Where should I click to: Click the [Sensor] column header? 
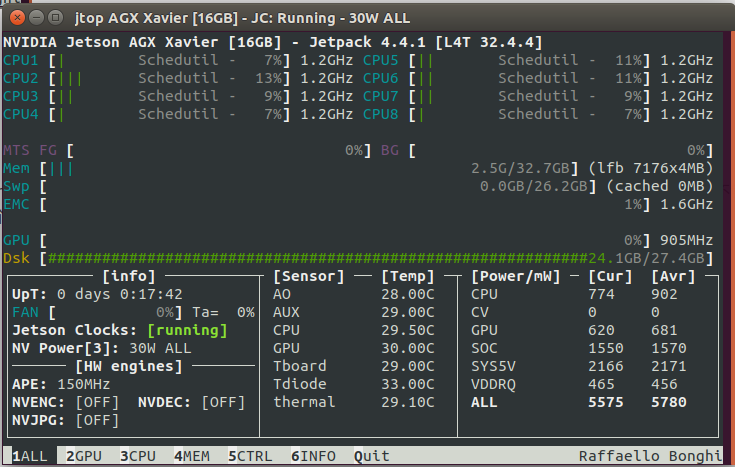(x=309, y=276)
